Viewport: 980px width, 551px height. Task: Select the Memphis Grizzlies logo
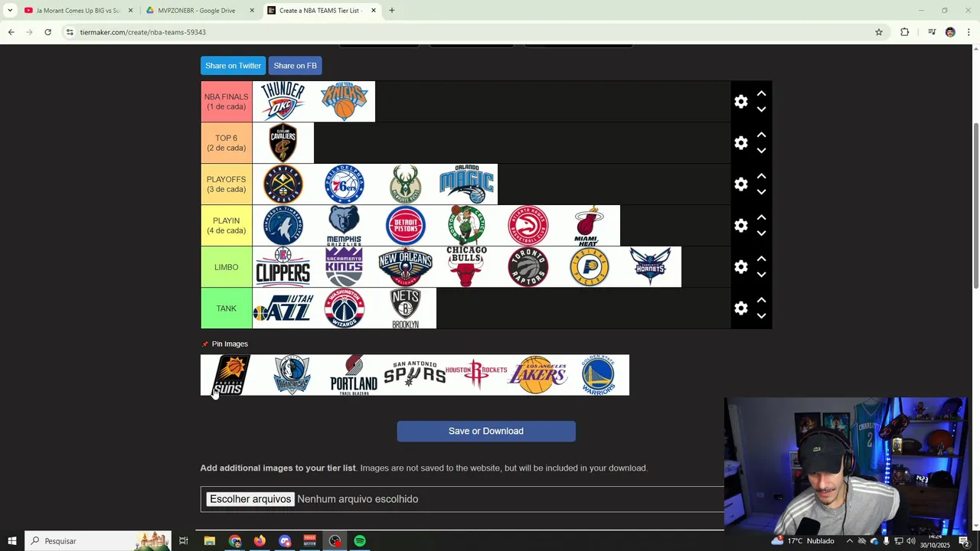pyautogui.click(x=345, y=226)
